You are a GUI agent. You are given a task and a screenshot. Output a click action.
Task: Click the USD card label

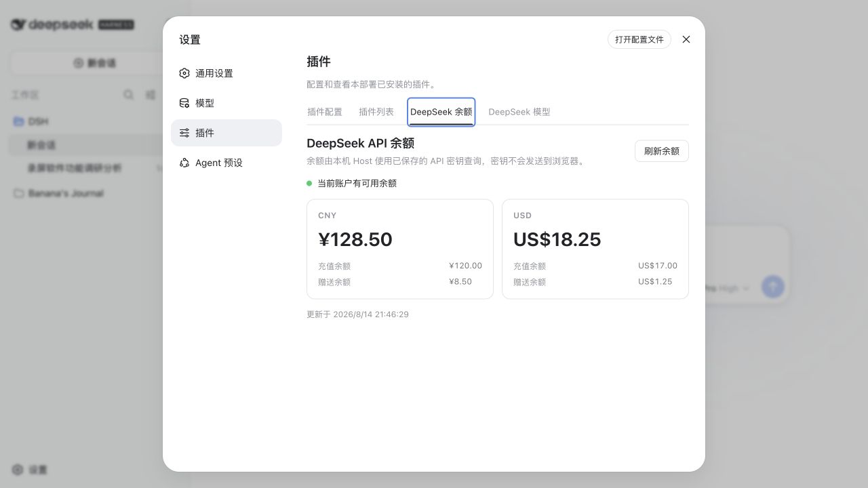click(x=523, y=216)
